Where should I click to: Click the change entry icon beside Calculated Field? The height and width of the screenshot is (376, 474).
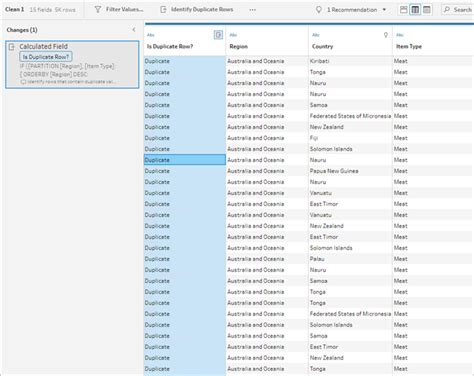(x=12, y=47)
